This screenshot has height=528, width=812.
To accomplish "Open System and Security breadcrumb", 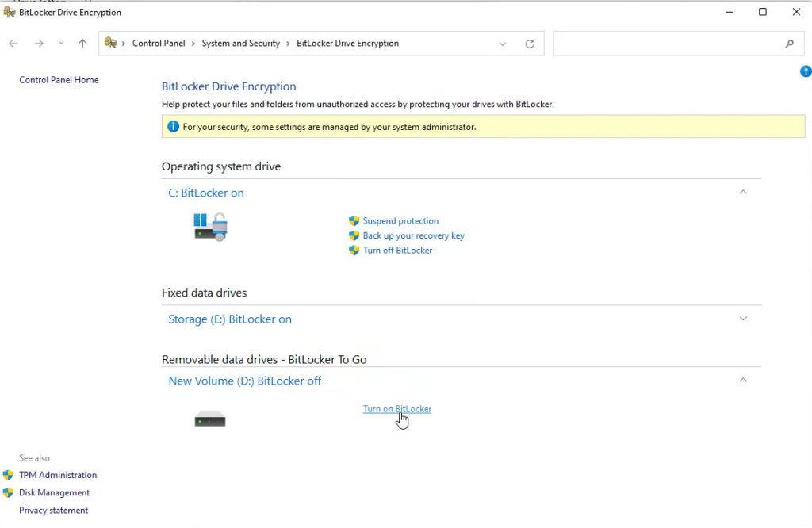I will (240, 43).
